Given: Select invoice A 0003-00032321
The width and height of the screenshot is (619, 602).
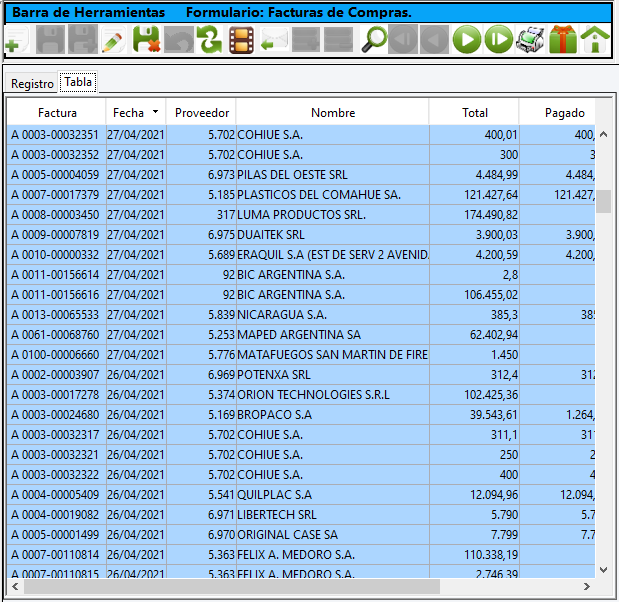Looking at the screenshot, I should click(x=56, y=455).
